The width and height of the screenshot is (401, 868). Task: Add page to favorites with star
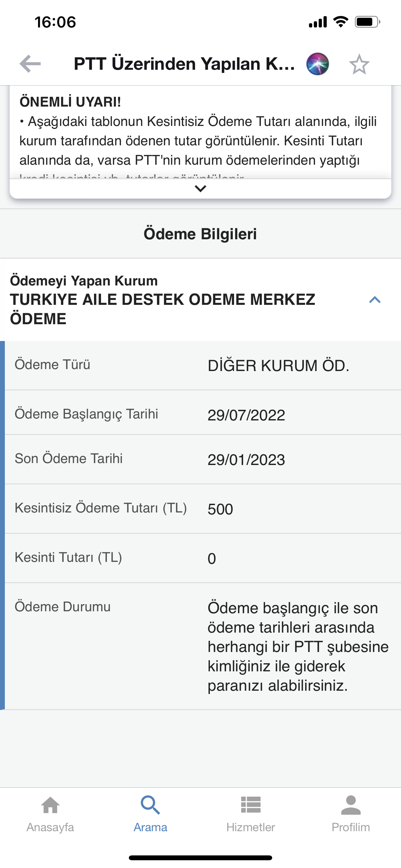click(x=359, y=64)
